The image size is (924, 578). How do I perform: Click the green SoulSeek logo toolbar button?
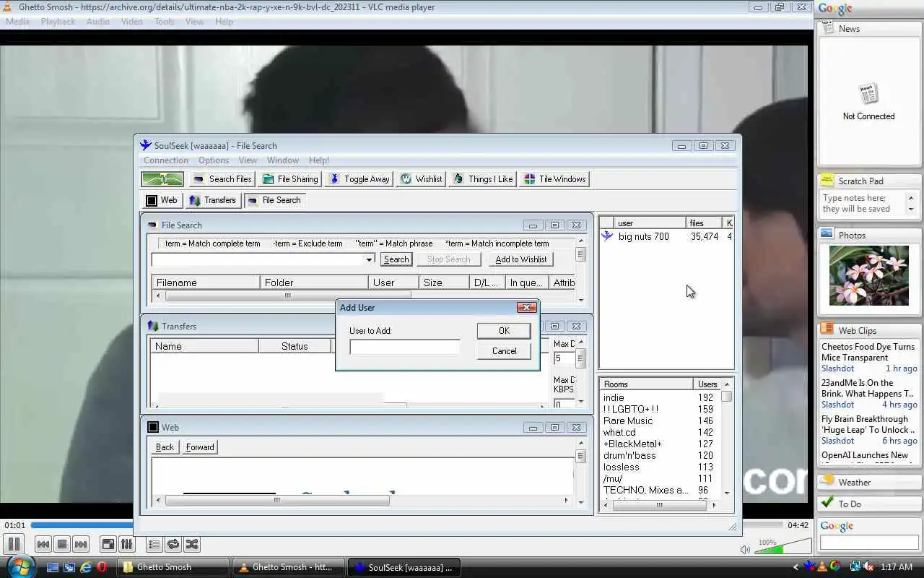162,179
